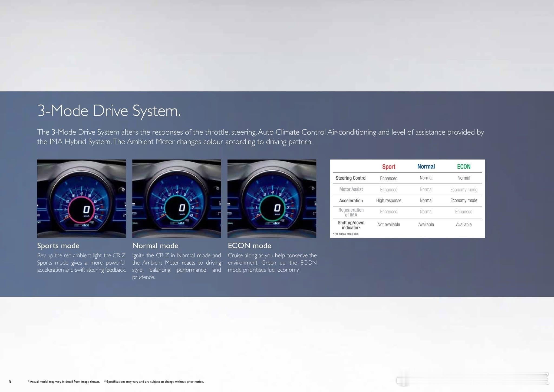The height and width of the screenshot is (392, 554).
Task: Click the 'Regeneration of IMA' row label
Action: [x=351, y=212]
